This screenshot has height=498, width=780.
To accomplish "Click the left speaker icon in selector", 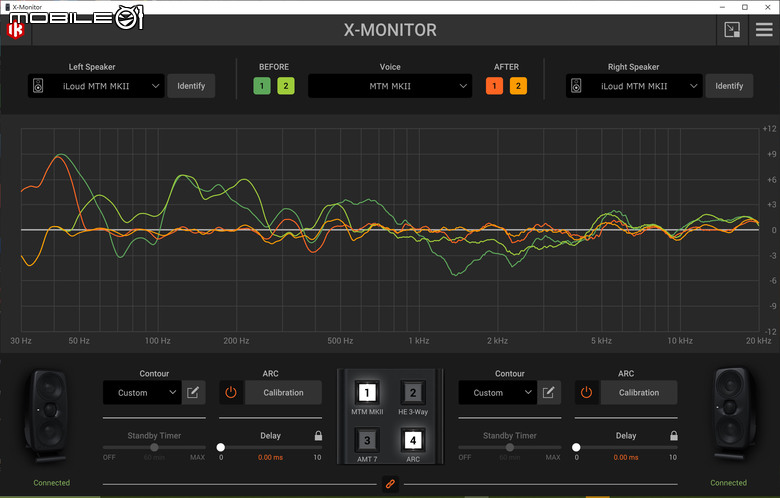I will 38,86.
